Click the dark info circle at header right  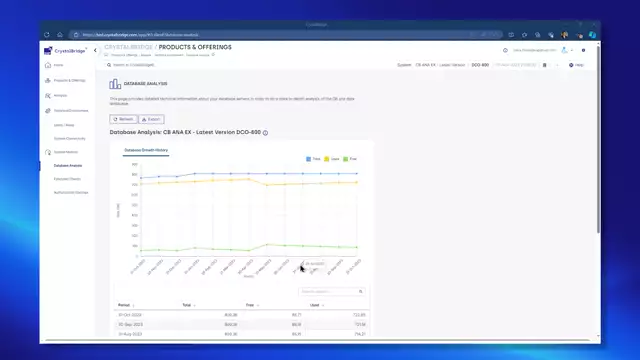(x=583, y=50)
